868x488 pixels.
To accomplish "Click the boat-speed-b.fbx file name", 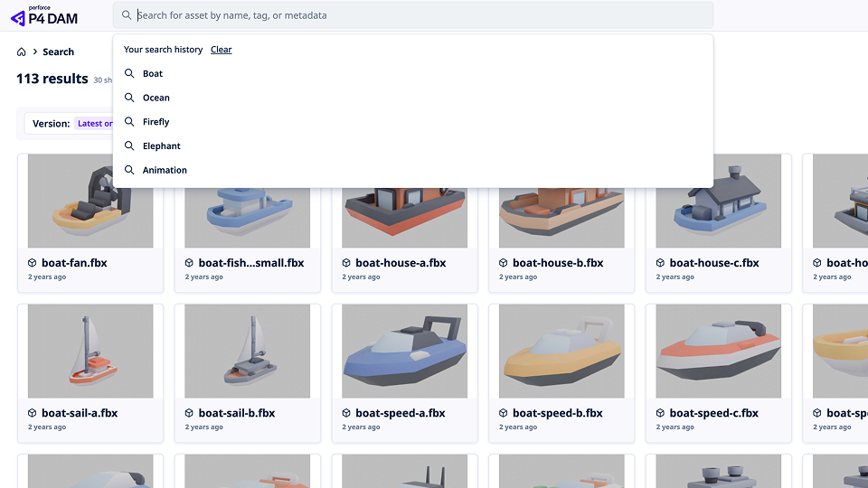I will pos(558,413).
